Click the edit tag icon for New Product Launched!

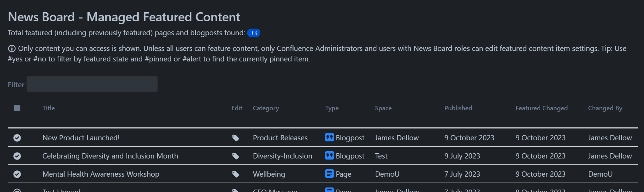pos(236,138)
